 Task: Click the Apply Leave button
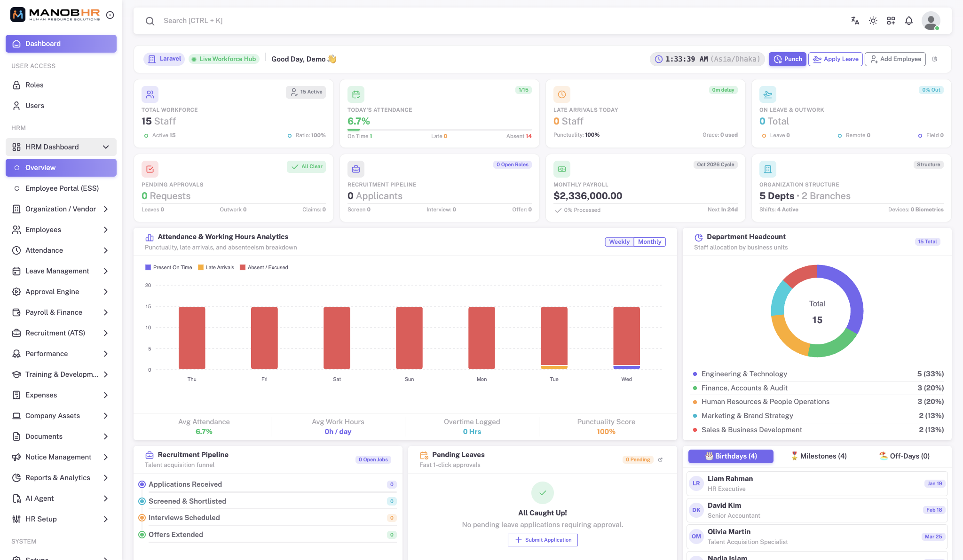(836, 59)
